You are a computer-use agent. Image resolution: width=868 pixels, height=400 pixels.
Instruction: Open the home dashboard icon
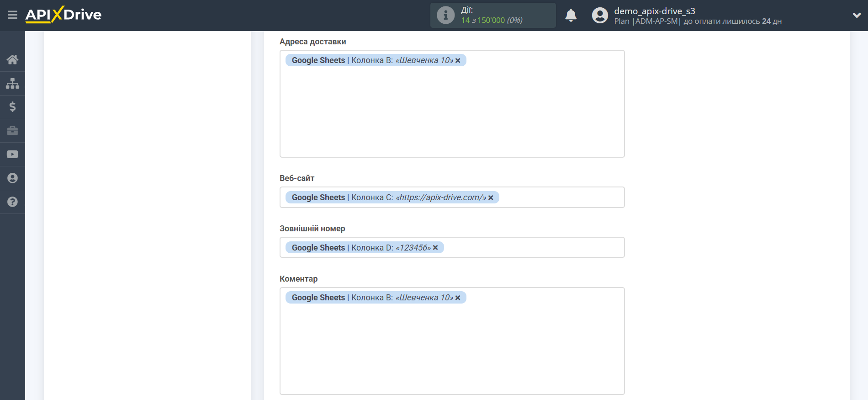(12, 59)
